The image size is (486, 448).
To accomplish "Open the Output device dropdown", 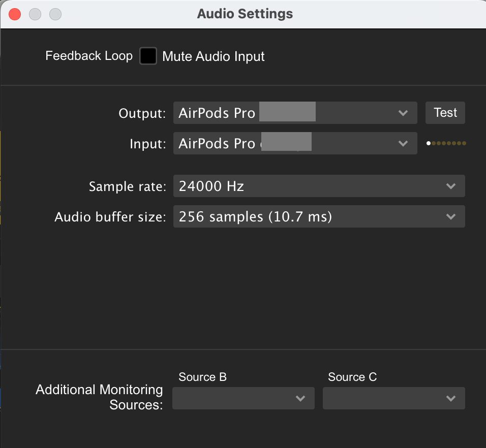I will [x=295, y=113].
